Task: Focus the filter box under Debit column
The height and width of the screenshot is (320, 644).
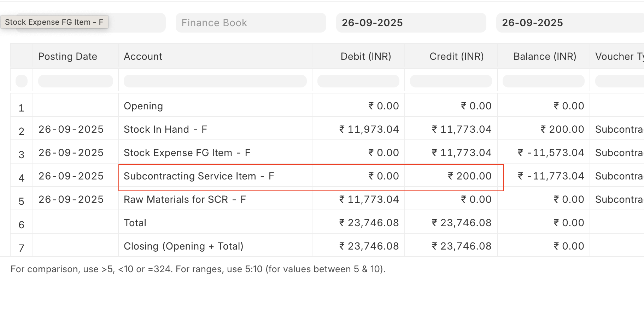Action: (x=358, y=81)
